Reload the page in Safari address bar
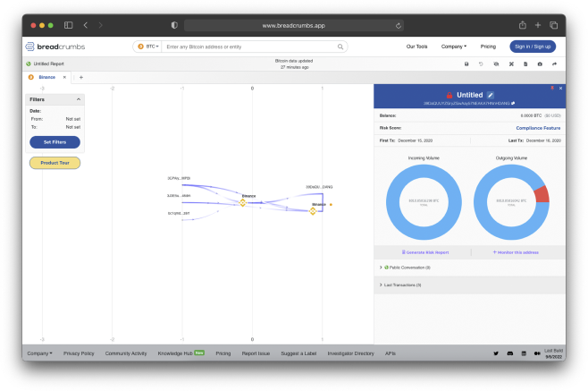588x391 pixels. pyautogui.click(x=399, y=26)
